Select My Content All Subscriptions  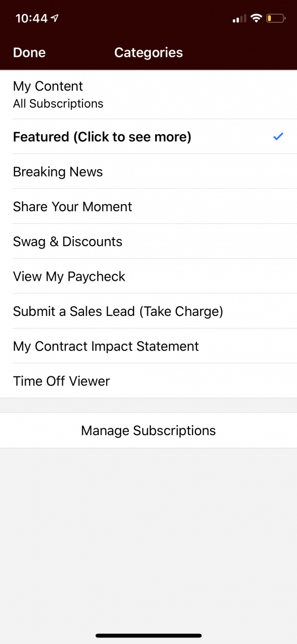[x=148, y=95]
